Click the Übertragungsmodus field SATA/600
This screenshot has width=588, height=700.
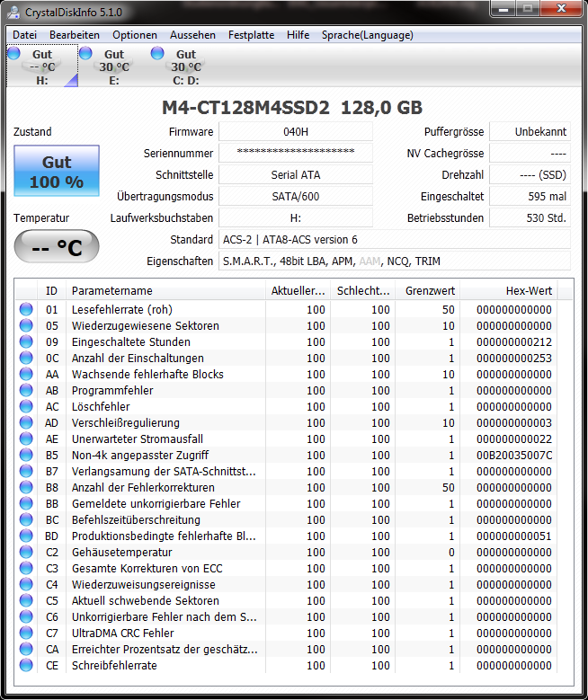[x=296, y=197]
